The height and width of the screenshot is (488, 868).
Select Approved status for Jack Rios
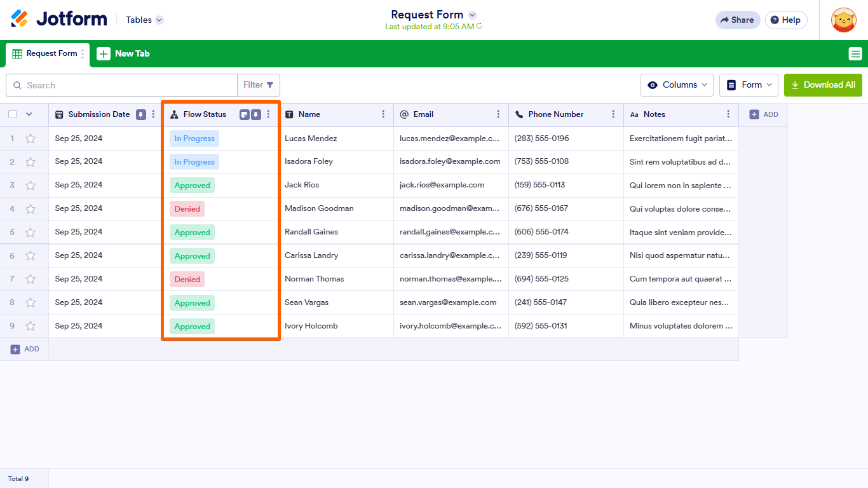coord(192,186)
